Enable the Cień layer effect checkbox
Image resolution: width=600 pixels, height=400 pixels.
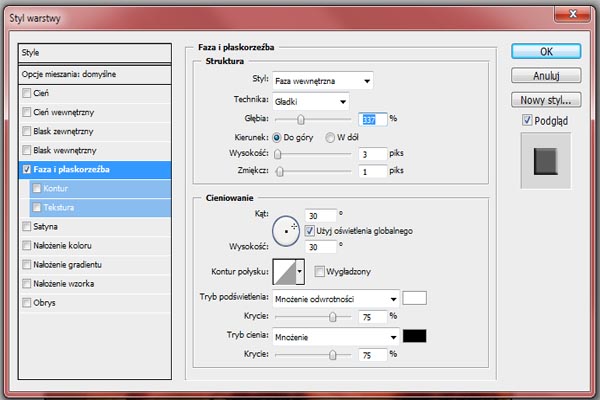(x=28, y=93)
